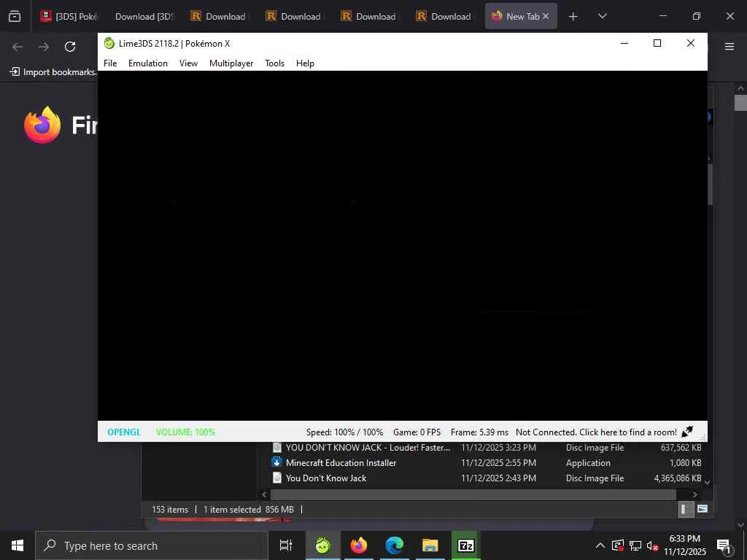Open Microsoft Edge from the taskbar
Image resolution: width=747 pixels, height=560 pixels.
395,545
